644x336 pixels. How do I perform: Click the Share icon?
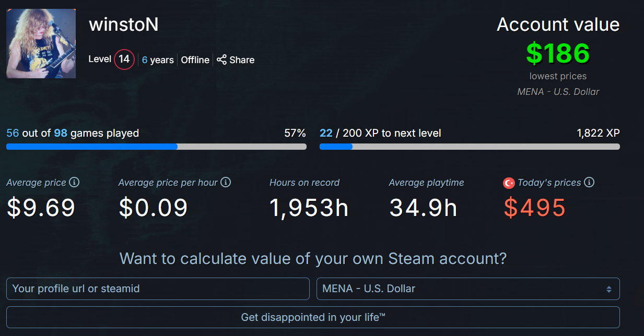(x=222, y=59)
